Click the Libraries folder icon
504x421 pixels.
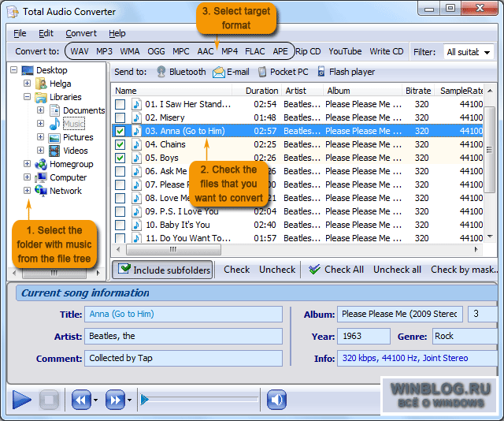tap(41, 97)
